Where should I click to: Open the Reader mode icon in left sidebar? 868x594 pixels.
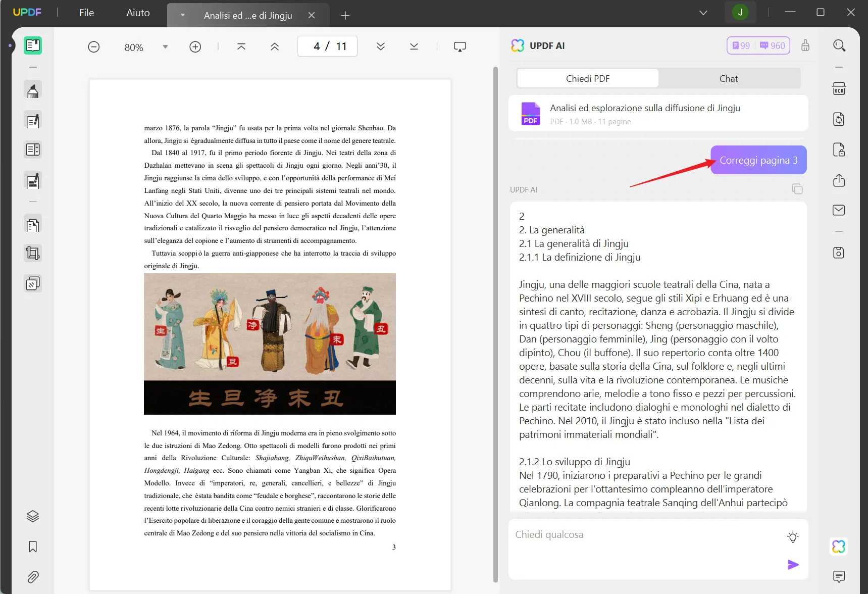(33, 45)
